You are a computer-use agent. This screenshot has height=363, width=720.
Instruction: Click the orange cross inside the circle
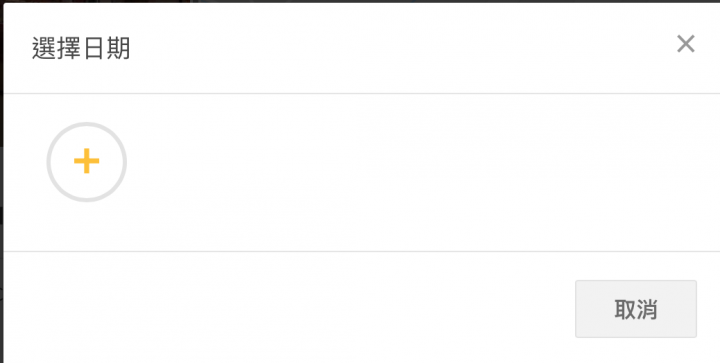[86, 161]
